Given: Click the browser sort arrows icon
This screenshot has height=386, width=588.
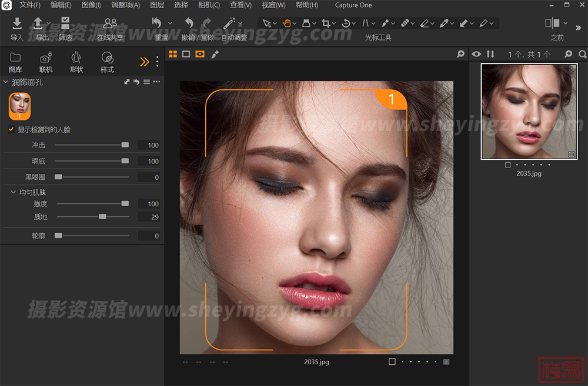Looking at the screenshot, I should [490, 54].
